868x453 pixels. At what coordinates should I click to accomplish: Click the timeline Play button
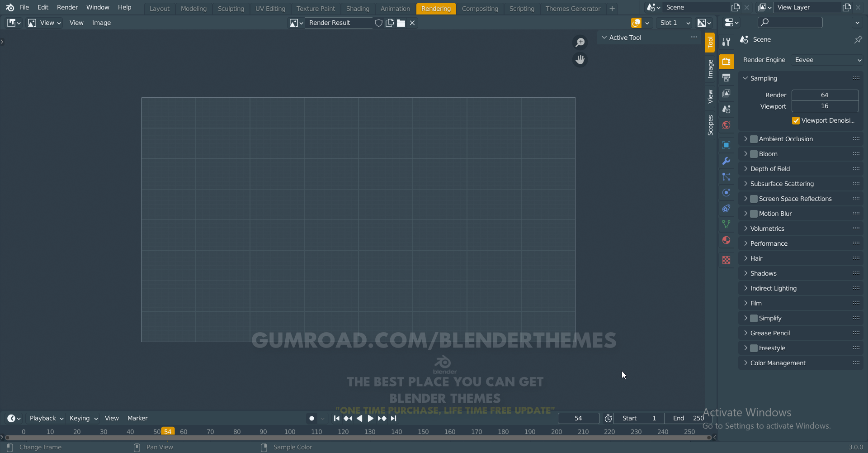pyautogui.click(x=370, y=418)
